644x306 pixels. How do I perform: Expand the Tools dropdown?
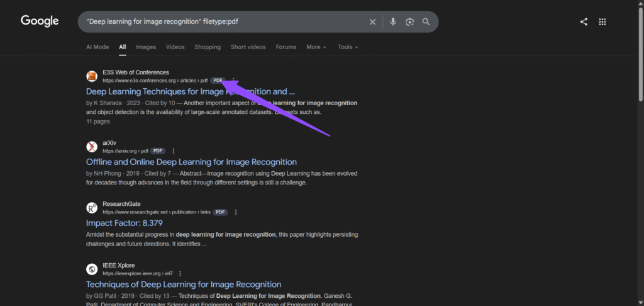(348, 47)
